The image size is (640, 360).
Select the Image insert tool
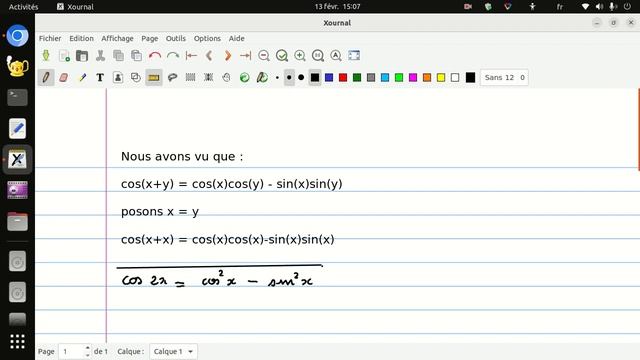pyautogui.click(x=118, y=78)
